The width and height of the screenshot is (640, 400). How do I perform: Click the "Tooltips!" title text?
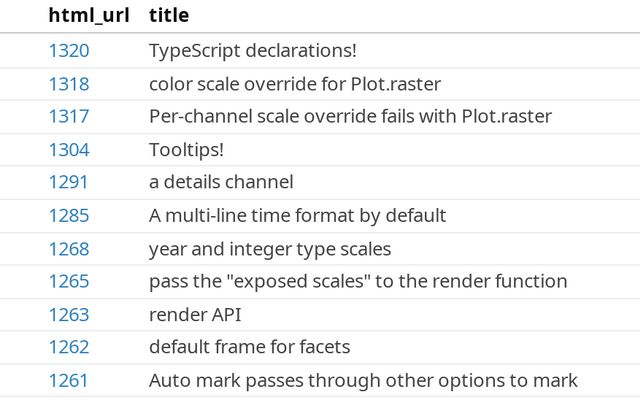(186, 149)
